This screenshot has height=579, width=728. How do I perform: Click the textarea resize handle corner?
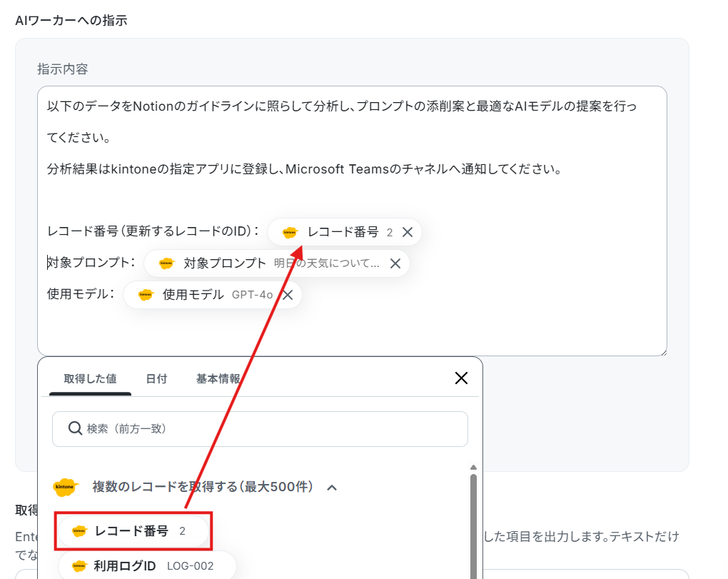(x=664, y=353)
